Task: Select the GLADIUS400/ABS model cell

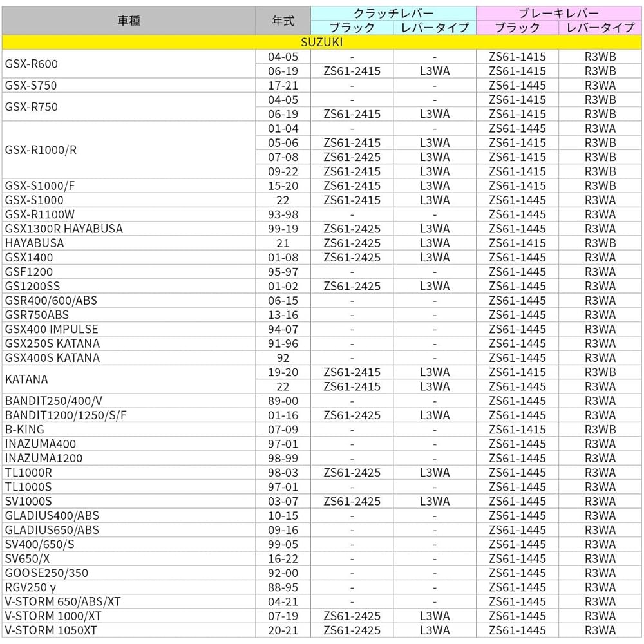Action: point(129,515)
